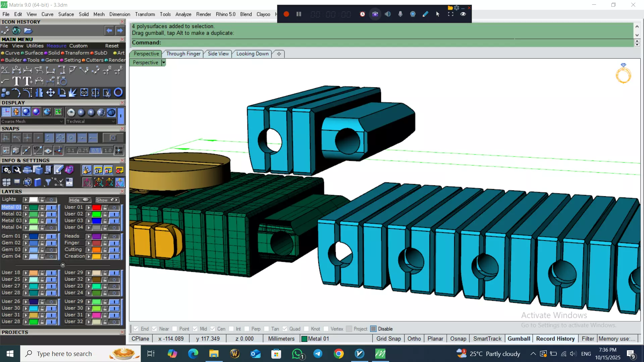Select the ring size measure icon
This screenshot has height=362, width=644.
click(62, 81)
